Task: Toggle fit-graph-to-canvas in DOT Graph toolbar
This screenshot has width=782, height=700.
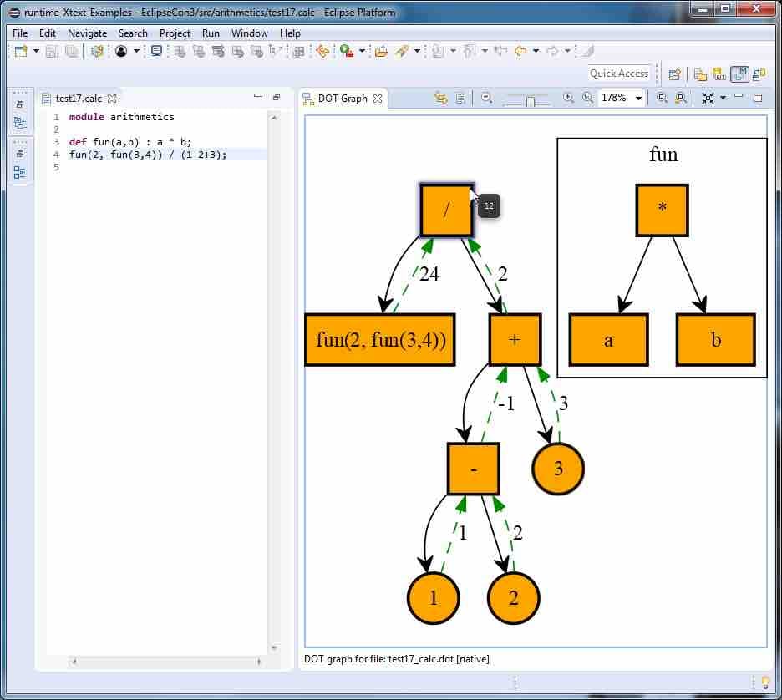Action: (x=708, y=98)
